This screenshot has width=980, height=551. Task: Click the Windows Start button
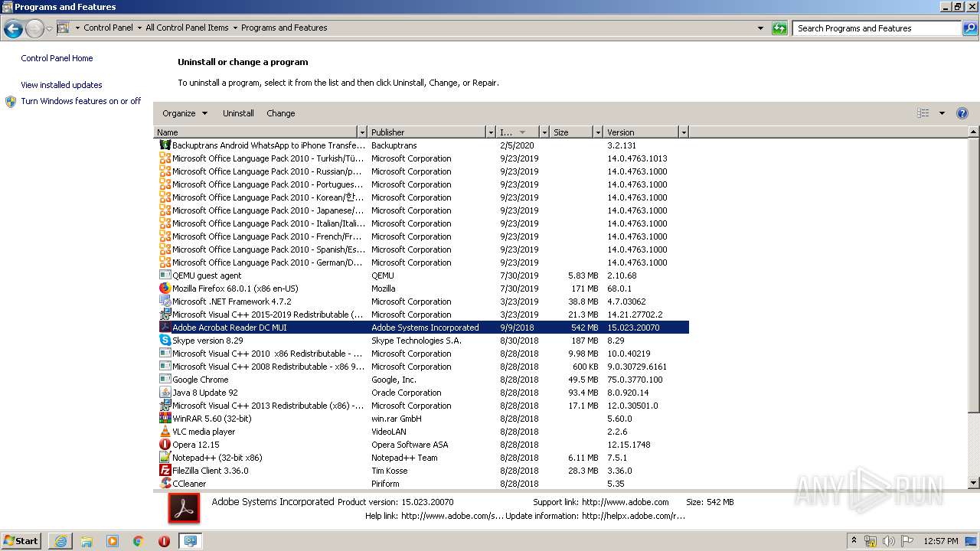tap(21, 541)
